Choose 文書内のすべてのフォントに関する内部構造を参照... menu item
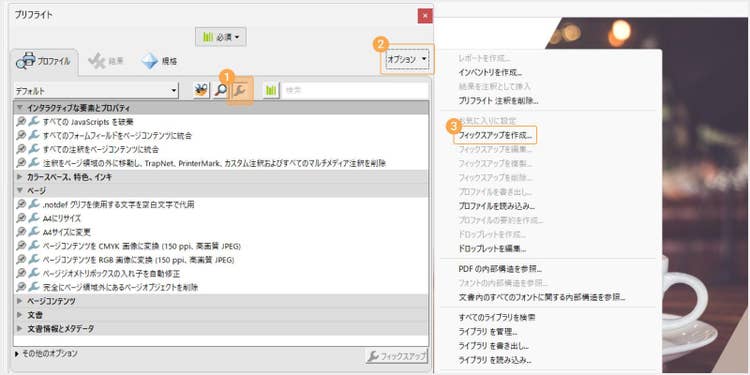The image size is (750, 375). (541, 298)
